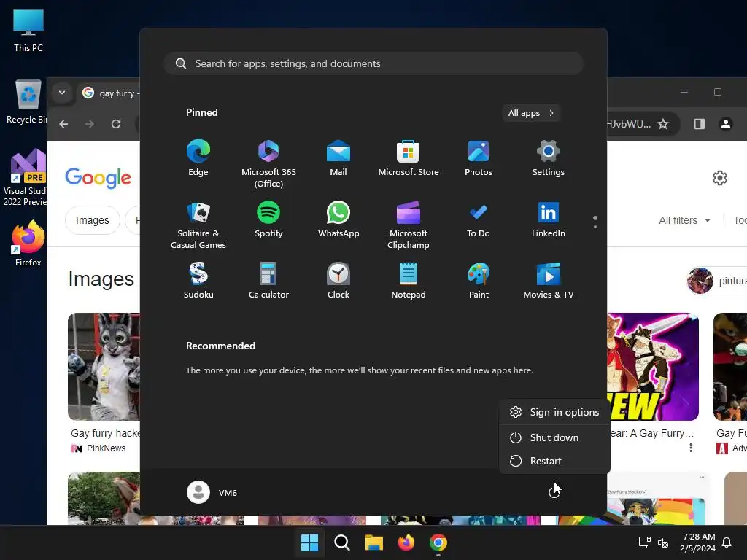Open the To Do app

point(479,219)
